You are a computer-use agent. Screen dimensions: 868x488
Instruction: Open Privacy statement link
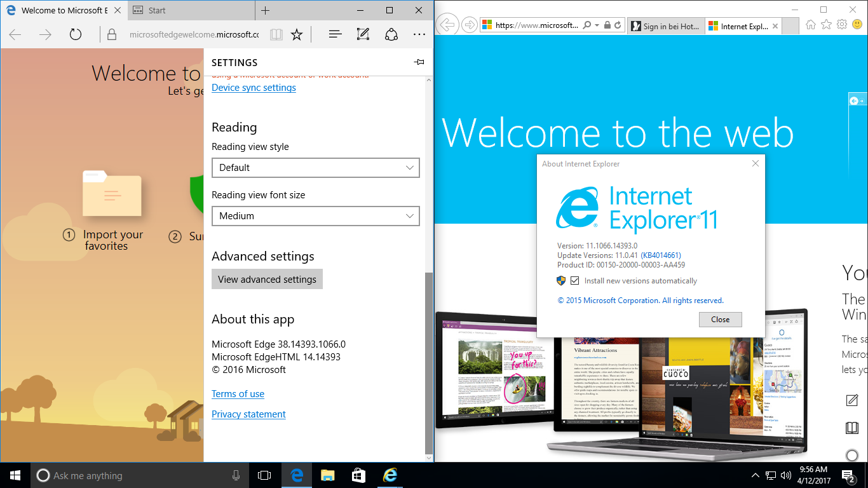248,414
